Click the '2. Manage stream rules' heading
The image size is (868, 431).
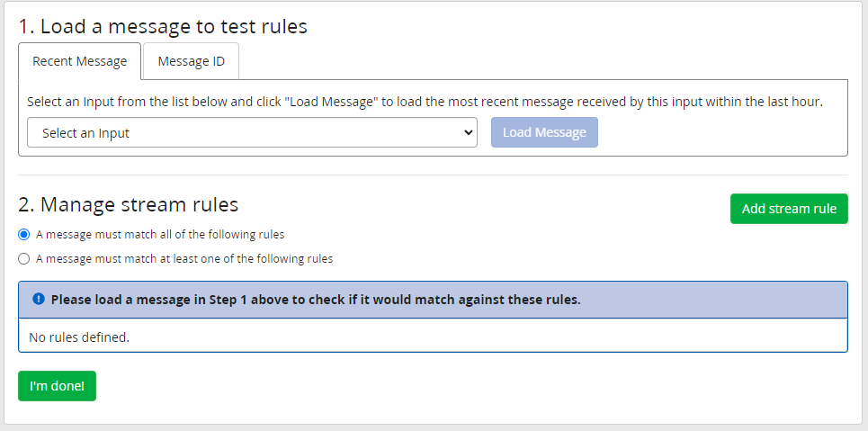tap(128, 204)
